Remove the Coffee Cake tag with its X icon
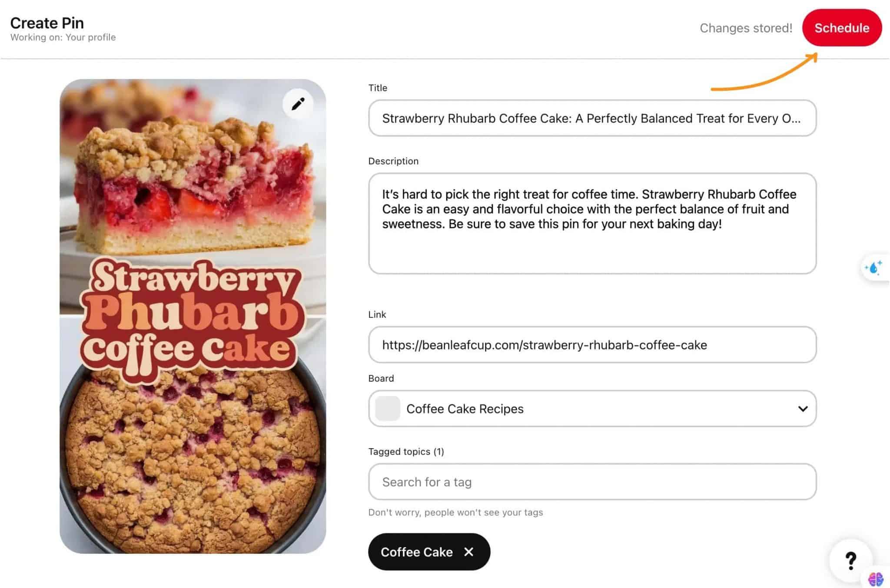Image resolution: width=890 pixels, height=588 pixels. (x=468, y=552)
